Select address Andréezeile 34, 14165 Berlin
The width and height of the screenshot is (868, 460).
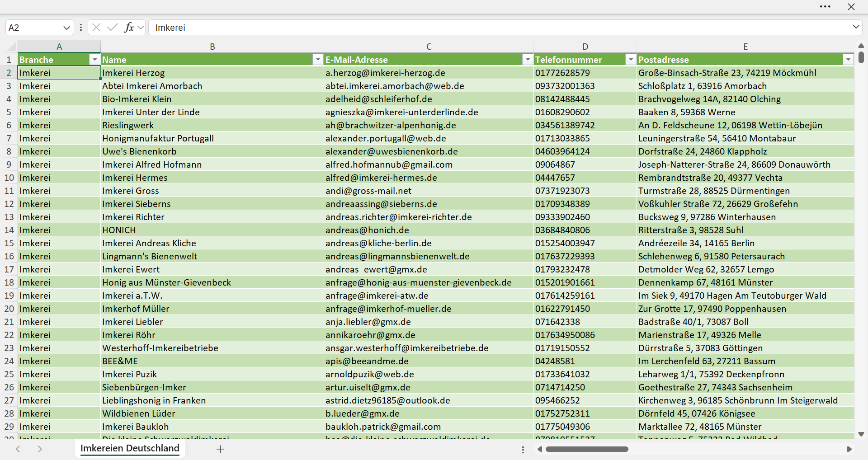[x=745, y=243]
